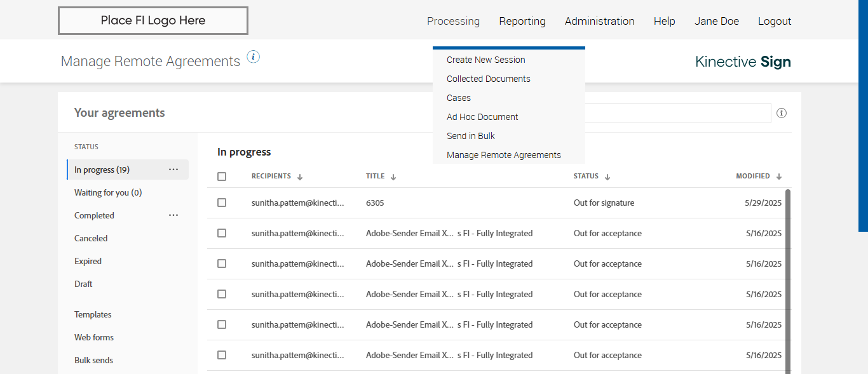Expand the Administration menu
Screen dimensions: 868x374
click(x=599, y=21)
